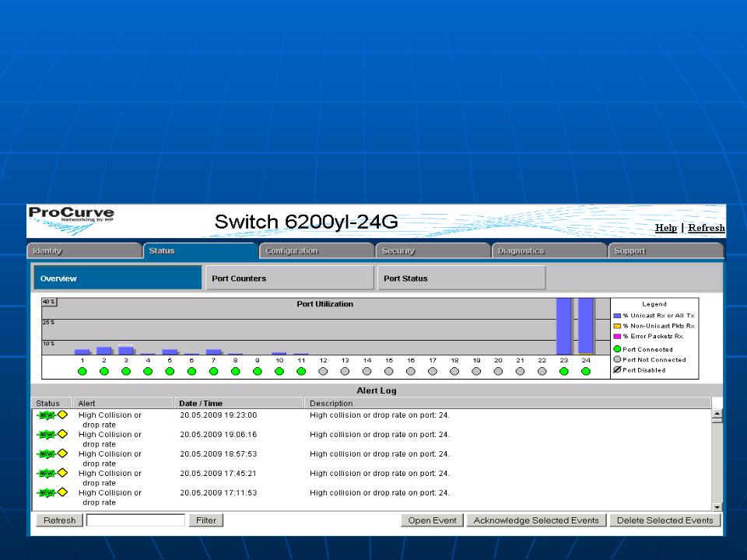The height and width of the screenshot is (560, 747).
Task: Go to the Diagnostics tab
Action: pyautogui.click(x=549, y=251)
